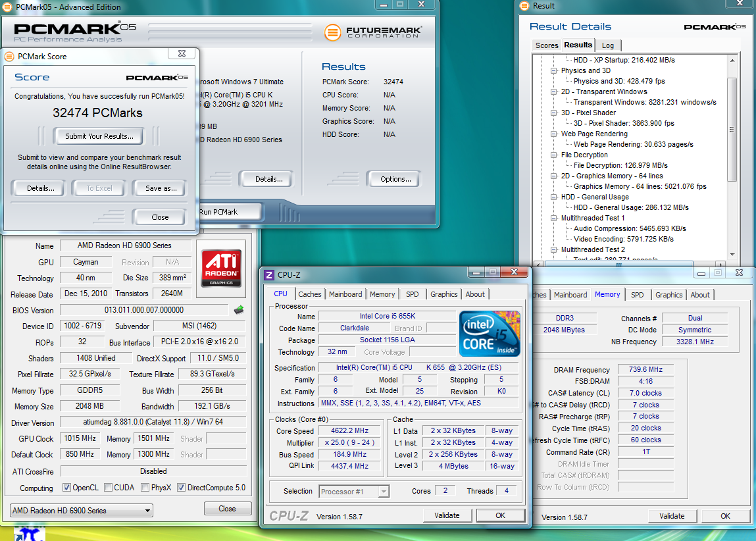
Task: Collapse the Multithreaded Test 2 node
Action: pyautogui.click(x=553, y=249)
